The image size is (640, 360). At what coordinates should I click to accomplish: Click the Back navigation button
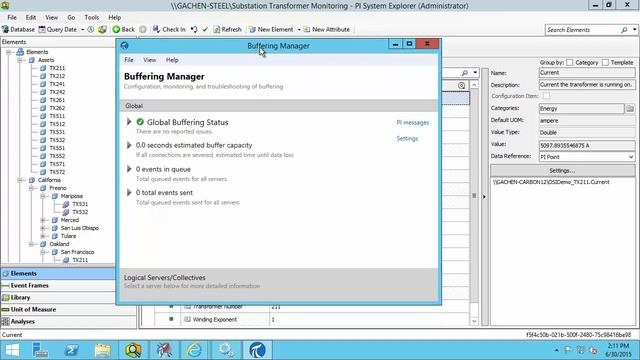point(123,29)
